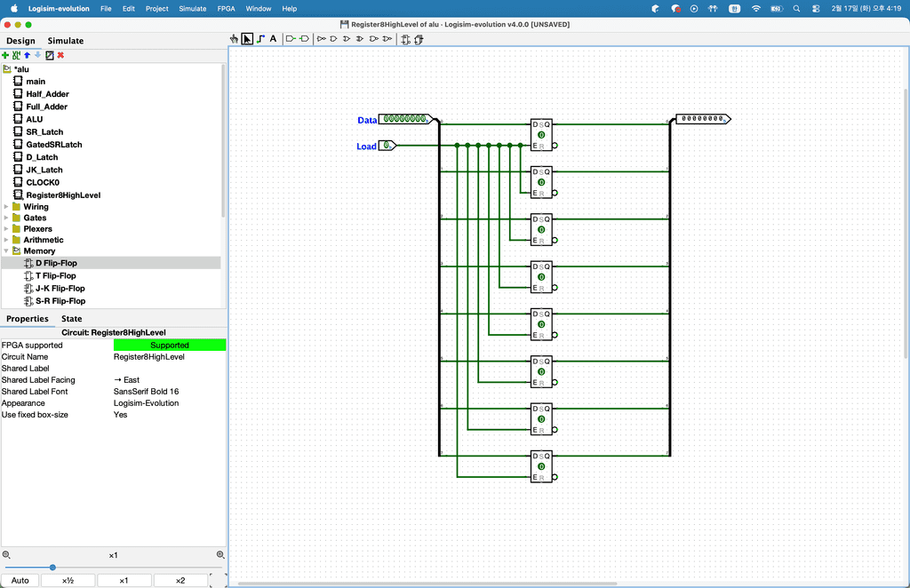Click the zoom level slider handle
The height and width of the screenshot is (588, 910).
pos(52,568)
